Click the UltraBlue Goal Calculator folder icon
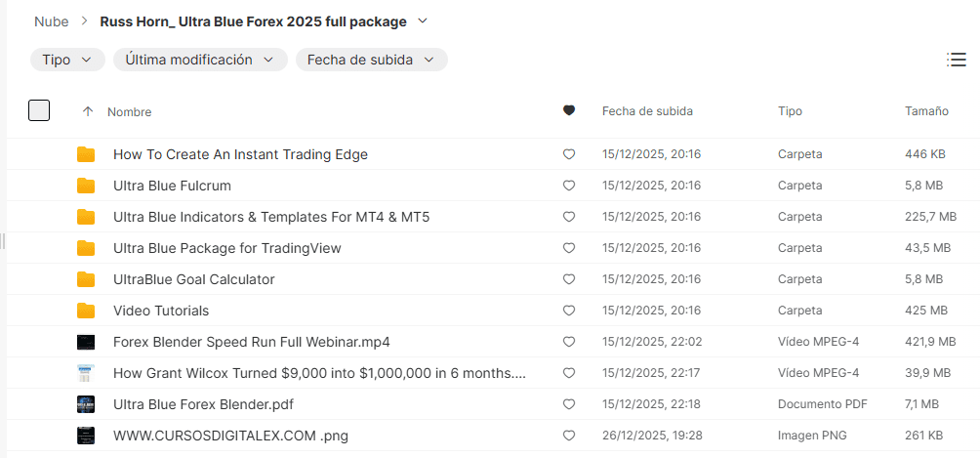This screenshot has height=458, width=980. click(x=86, y=279)
